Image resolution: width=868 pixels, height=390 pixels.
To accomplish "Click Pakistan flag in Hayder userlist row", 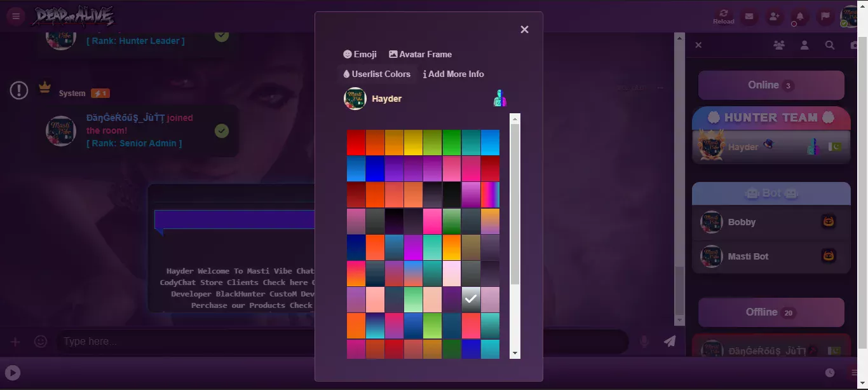I will point(835,147).
